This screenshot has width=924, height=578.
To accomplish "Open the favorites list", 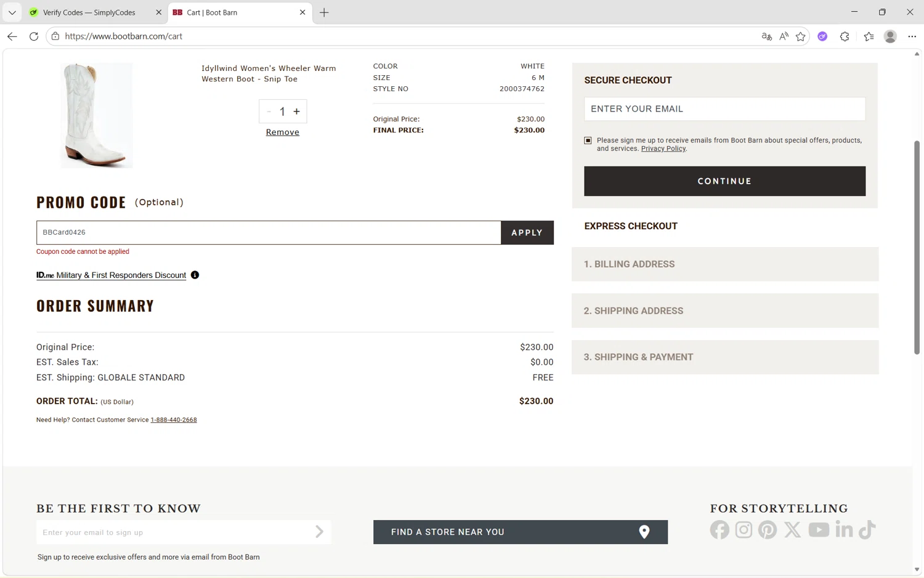I will 869,36.
